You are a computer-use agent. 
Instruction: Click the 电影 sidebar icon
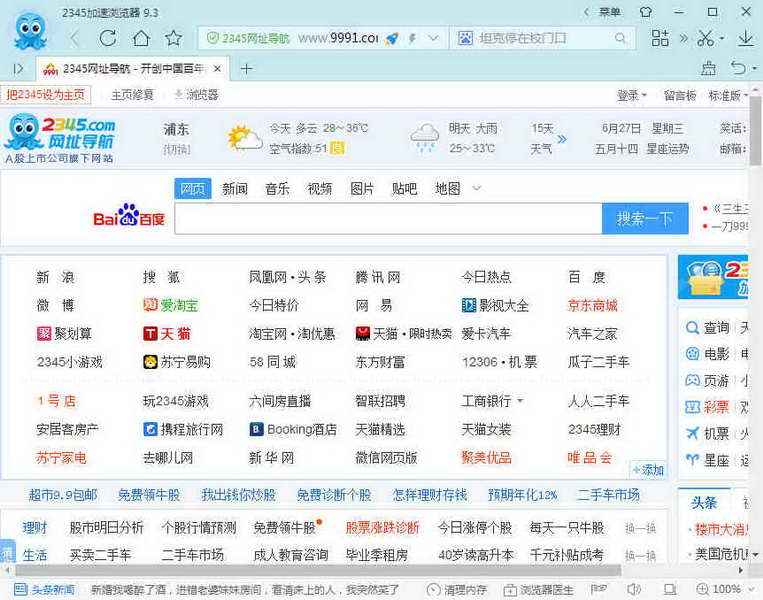[x=692, y=354]
